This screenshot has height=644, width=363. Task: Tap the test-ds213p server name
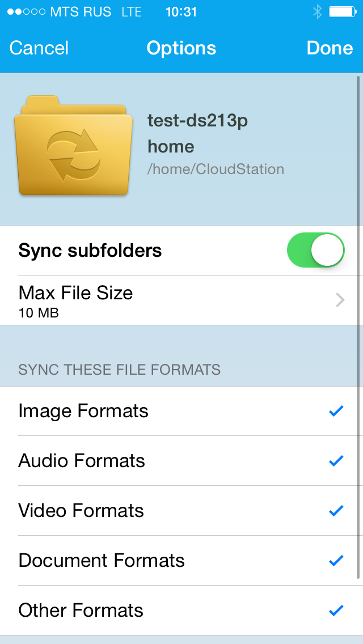pos(197,121)
